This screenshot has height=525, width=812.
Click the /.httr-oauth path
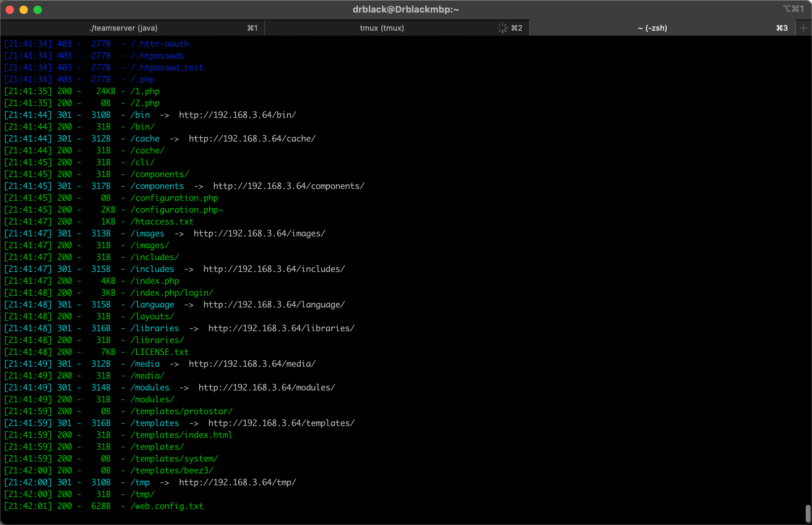160,44
